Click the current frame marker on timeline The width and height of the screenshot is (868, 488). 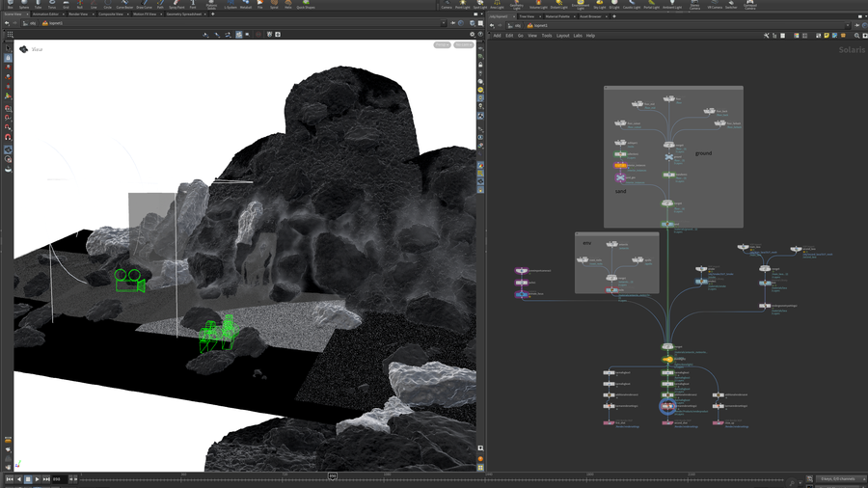click(333, 476)
